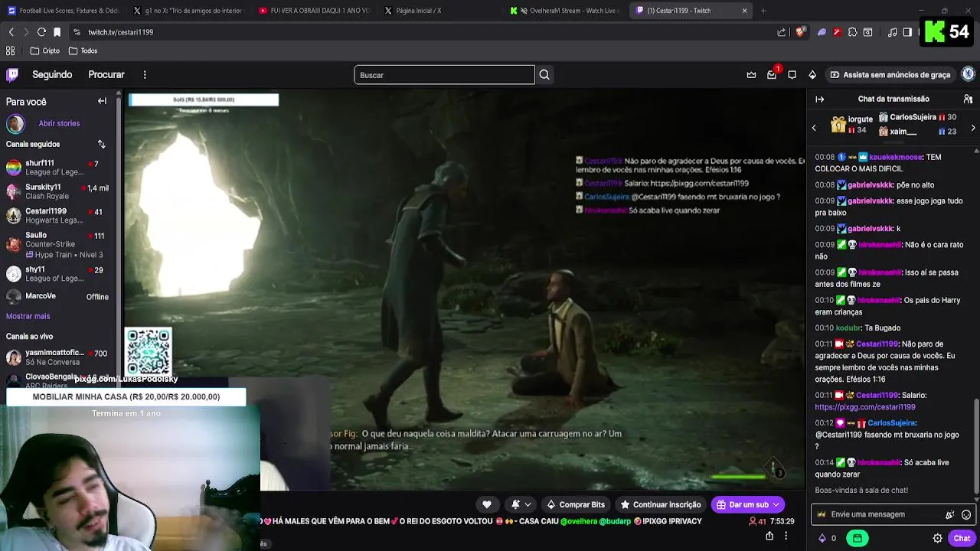This screenshot has height=551, width=980.
Task: Open the Bits cheer icon in the chat input
Action: (x=949, y=515)
